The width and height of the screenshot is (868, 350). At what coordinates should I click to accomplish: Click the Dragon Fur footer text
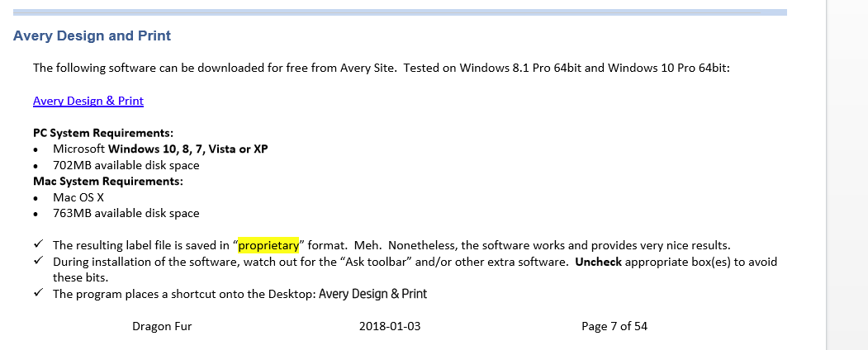[x=162, y=326]
